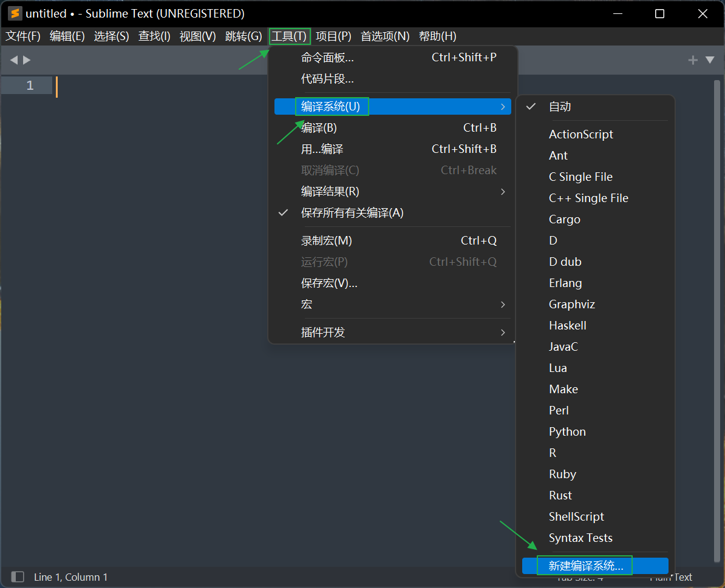Select JavaC build system
This screenshot has height=588, width=725.
(x=595, y=347)
